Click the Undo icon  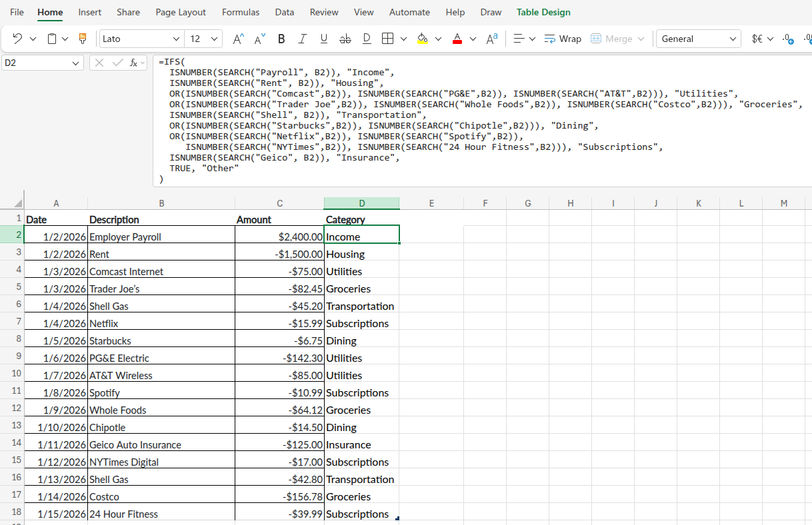pos(17,39)
